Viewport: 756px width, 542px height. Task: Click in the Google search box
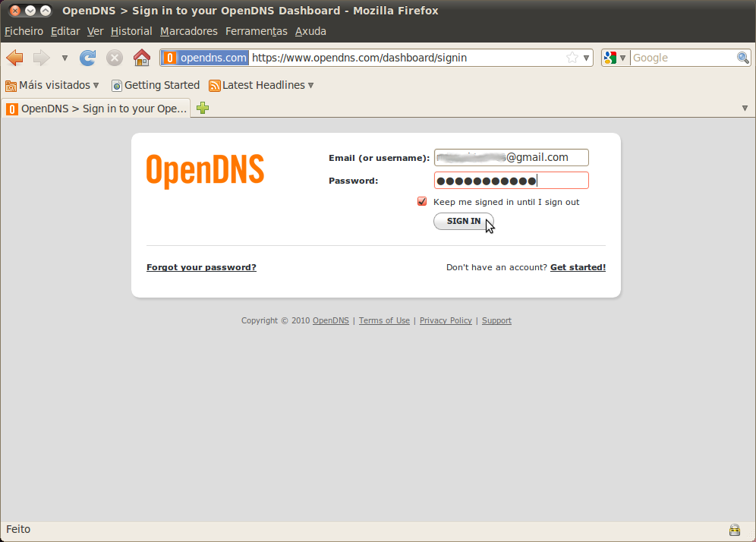point(683,58)
